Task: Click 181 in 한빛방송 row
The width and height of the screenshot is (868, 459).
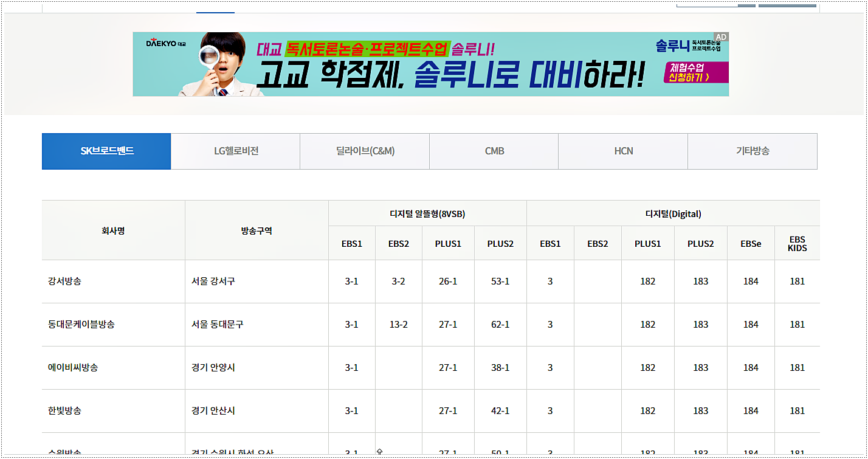Action: 797,411
